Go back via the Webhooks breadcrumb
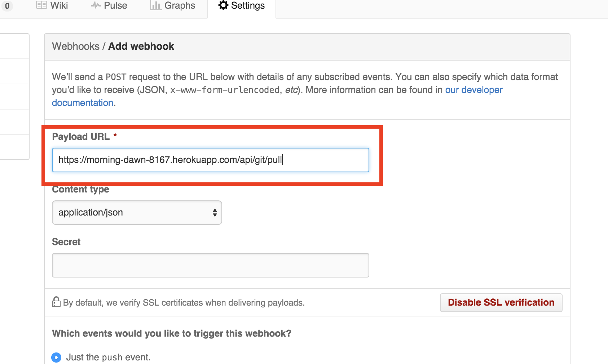The image size is (608, 364). 76,46
